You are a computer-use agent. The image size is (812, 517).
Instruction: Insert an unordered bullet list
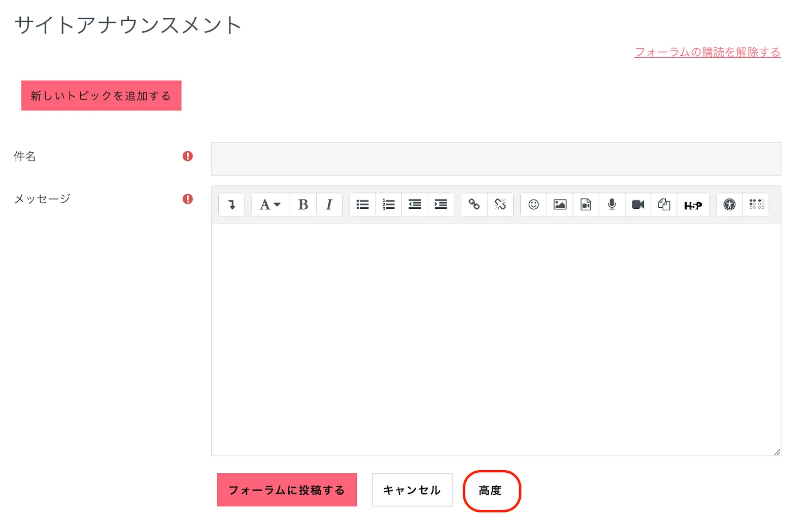(x=362, y=205)
